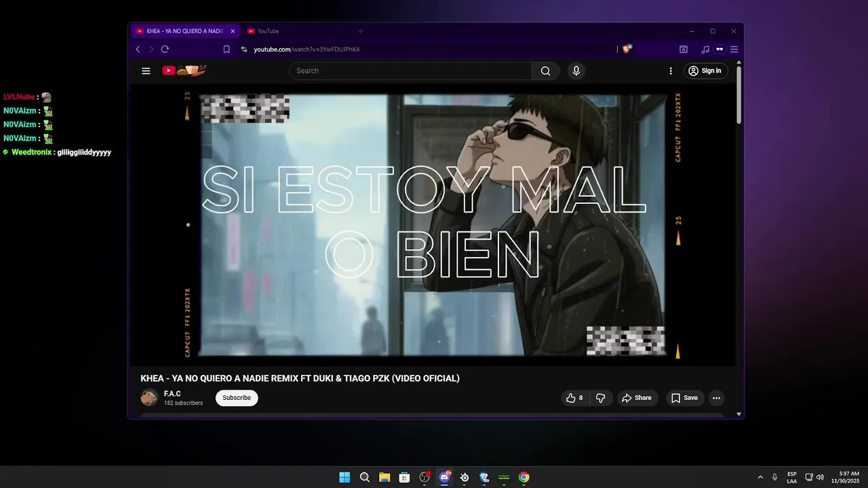This screenshot has height=488, width=868.
Task: Subscribe to the F.A.C channel
Action: pos(237,398)
